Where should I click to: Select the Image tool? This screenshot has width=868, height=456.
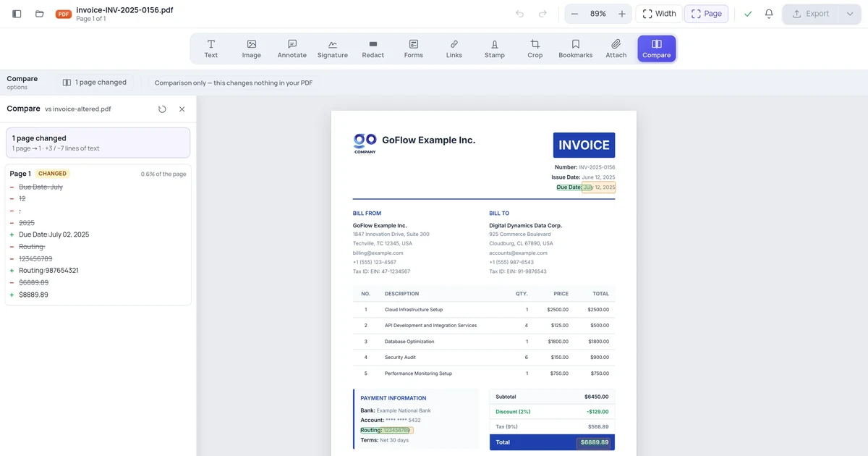[252, 48]
